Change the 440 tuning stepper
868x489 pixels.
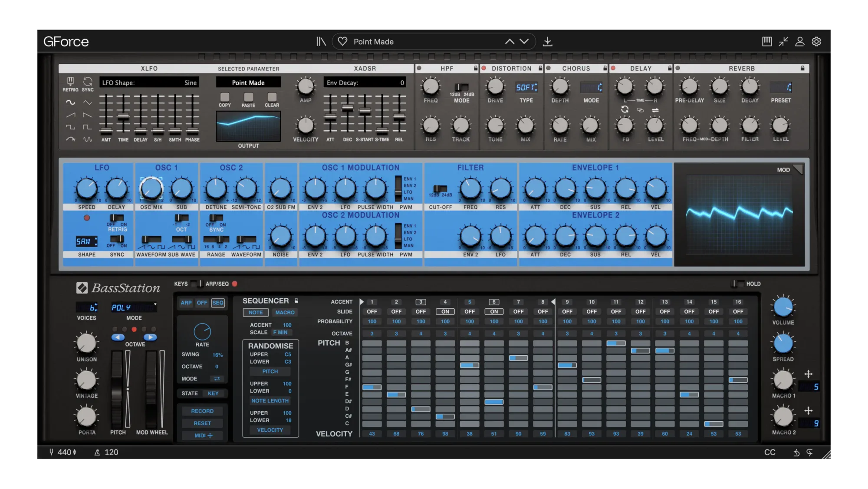tap(75, 452)
